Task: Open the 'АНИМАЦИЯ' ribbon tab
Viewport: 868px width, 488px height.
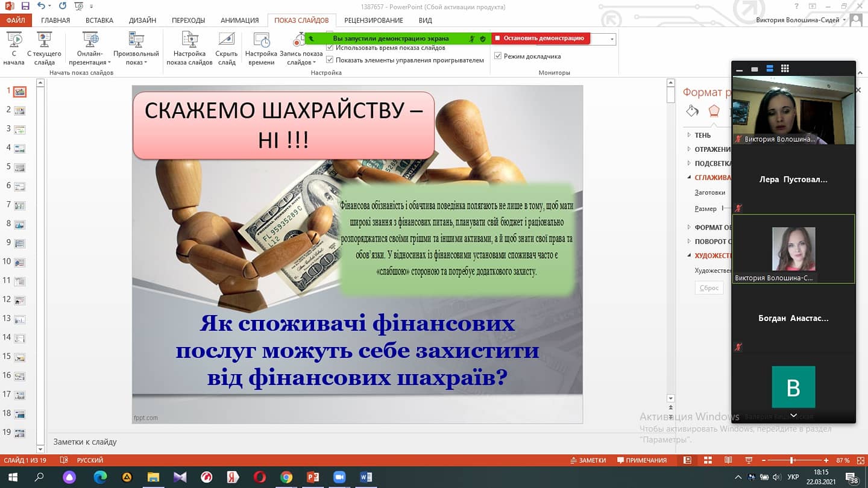Action: pos(239,20)
